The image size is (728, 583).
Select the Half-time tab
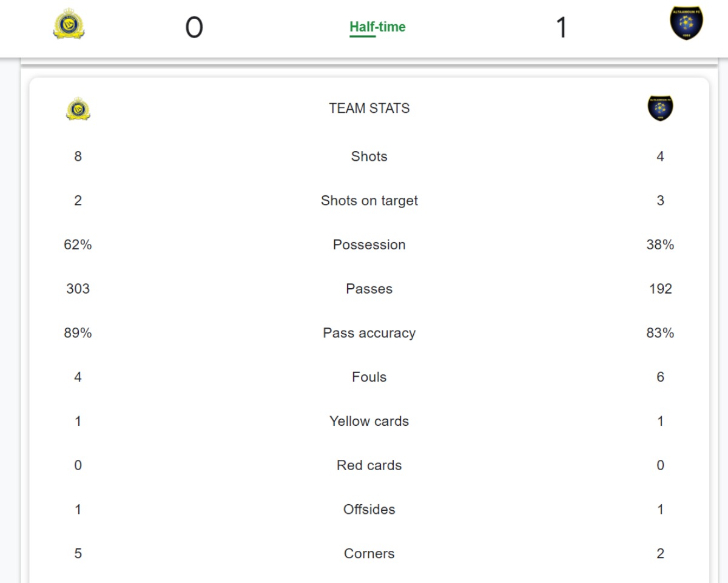(377, 27)
